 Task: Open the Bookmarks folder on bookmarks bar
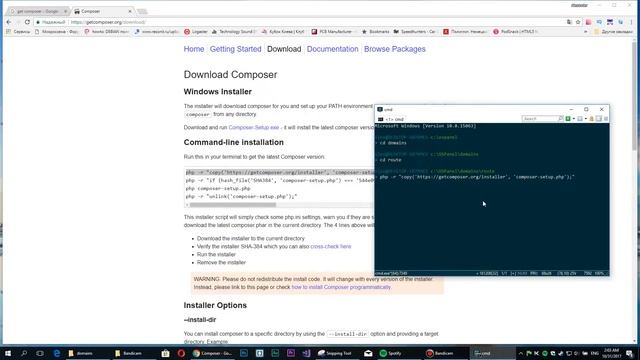[x=376, y=31]
